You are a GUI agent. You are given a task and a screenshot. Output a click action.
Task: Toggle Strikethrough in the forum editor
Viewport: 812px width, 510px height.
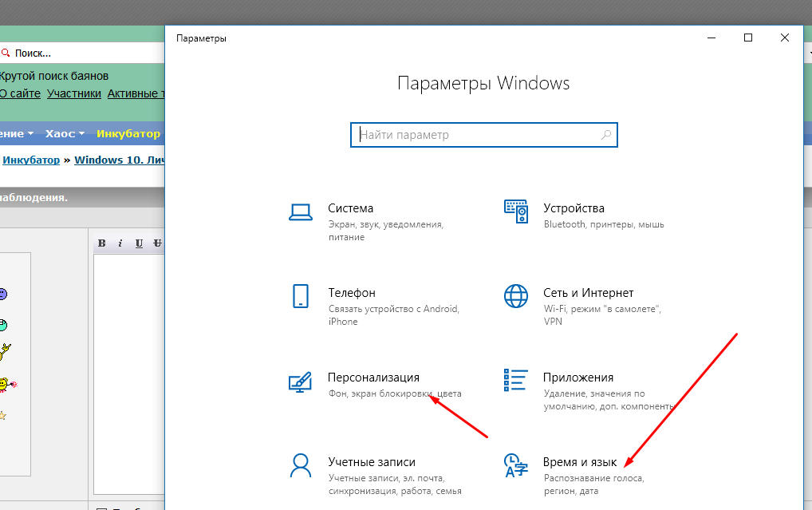pos(157,243)
